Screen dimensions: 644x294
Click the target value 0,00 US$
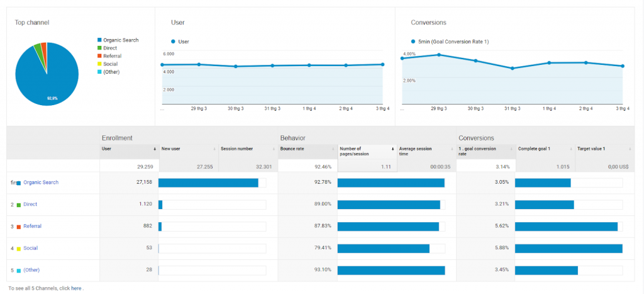pyautogui.click(x=619, y=167)
